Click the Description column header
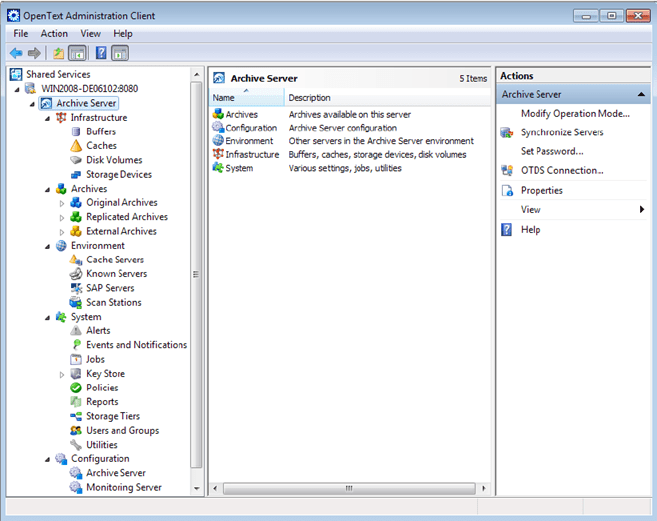The image size is (657, 521). (x=387, y=97)
